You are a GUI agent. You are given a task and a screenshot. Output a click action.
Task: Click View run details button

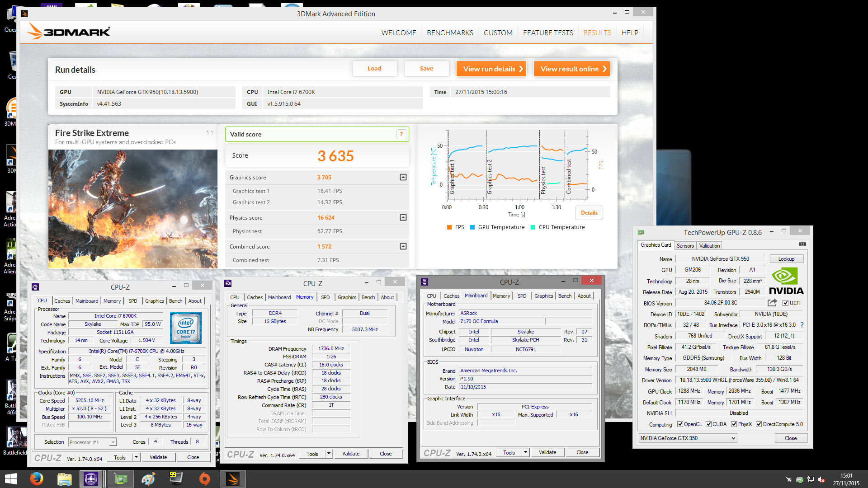click(x=491, y=69)
